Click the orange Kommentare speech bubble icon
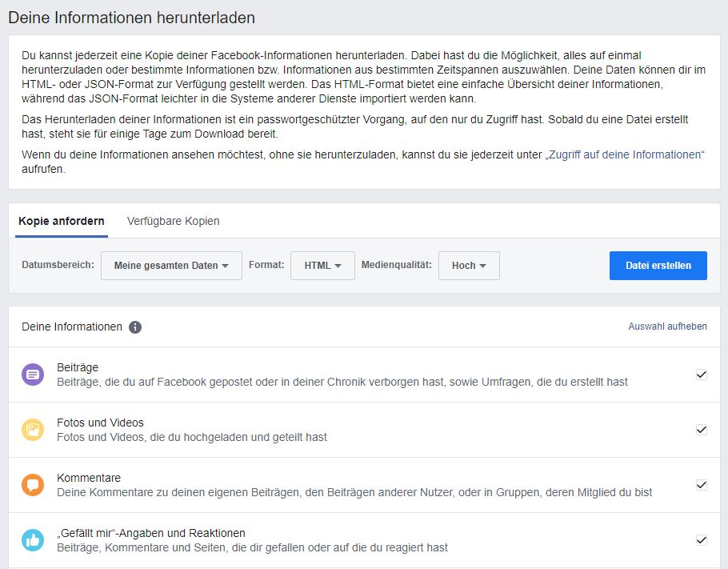Viewport: 728px width, 569px height. (33, 485)
